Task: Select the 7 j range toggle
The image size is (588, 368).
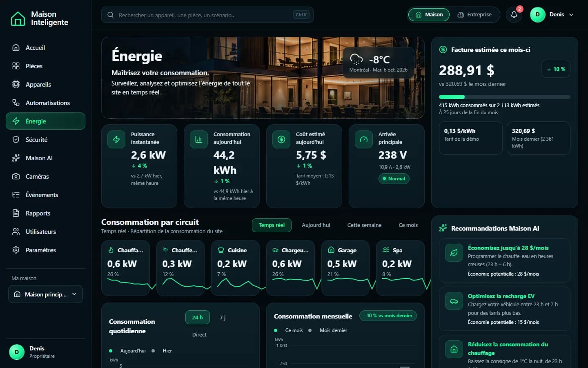Action: coord(223,317)
